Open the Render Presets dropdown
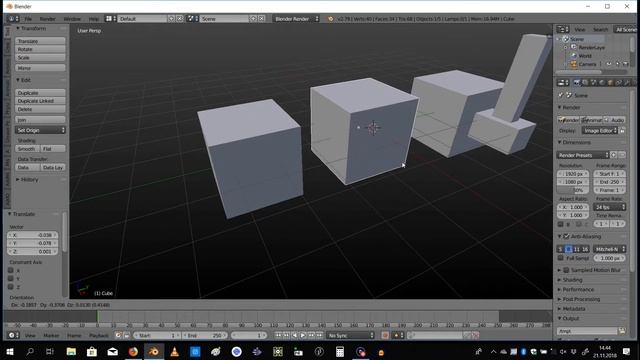Viewport: 640px width, 360px height. click(583, 155)
